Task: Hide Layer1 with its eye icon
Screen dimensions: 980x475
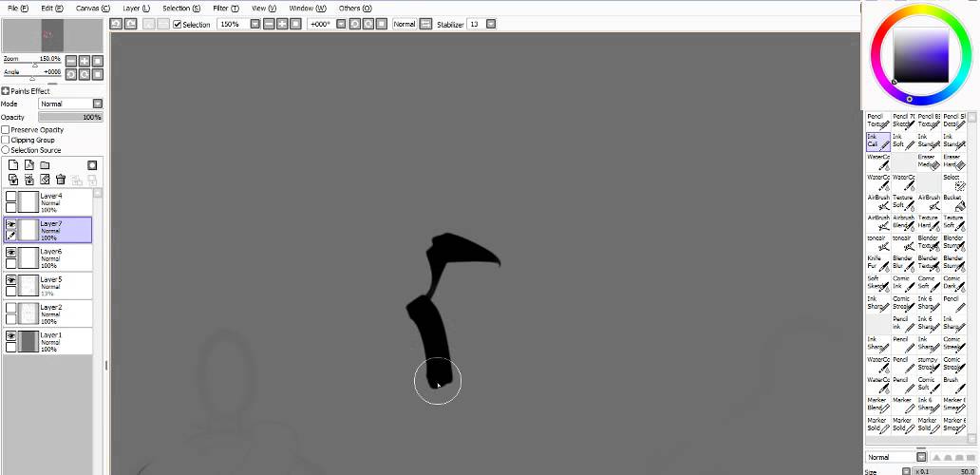Action: (10, 335)
